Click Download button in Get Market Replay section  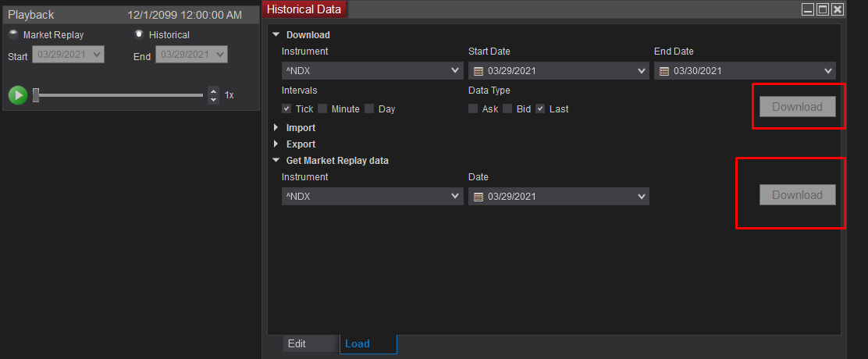(x=797, y=195)
